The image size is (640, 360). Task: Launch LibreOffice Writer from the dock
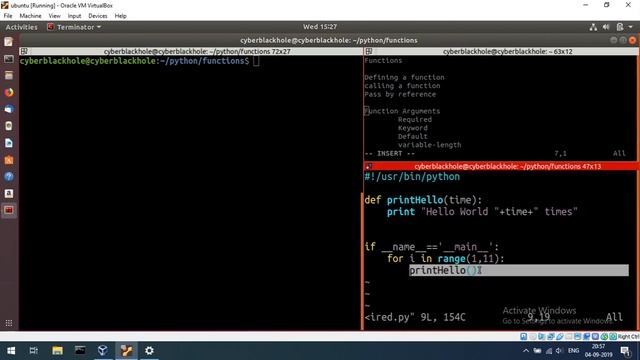pos(9,143)
